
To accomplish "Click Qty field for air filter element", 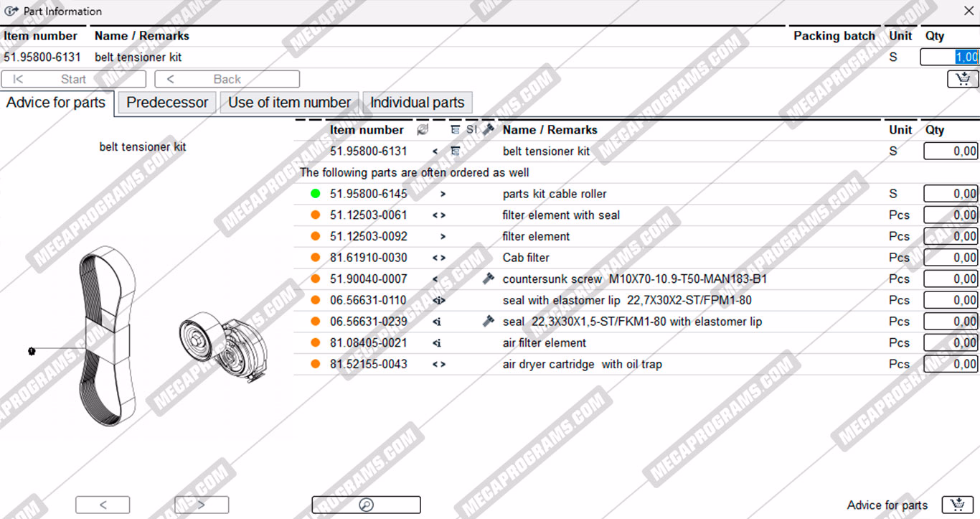I will pyautogui.click(x=951, y=343).
